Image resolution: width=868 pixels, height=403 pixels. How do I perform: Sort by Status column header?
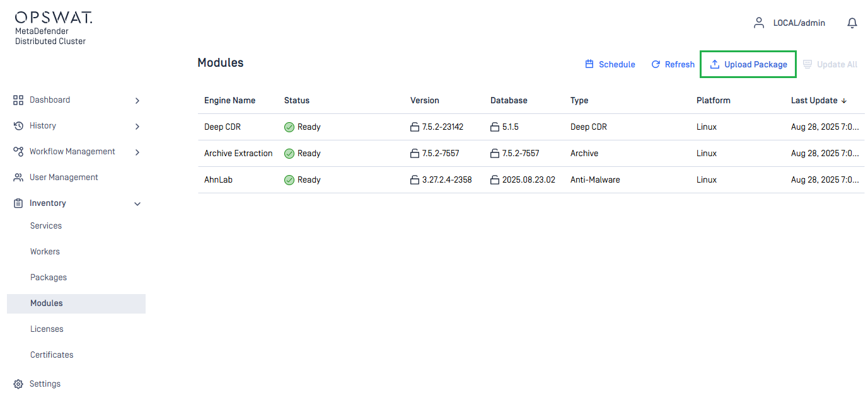(297, 101)
